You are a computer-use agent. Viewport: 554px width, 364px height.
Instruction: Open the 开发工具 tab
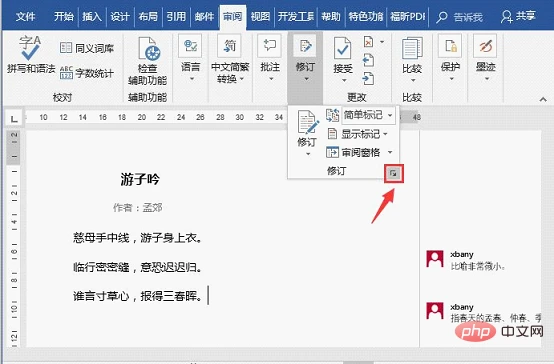point(295,16)
